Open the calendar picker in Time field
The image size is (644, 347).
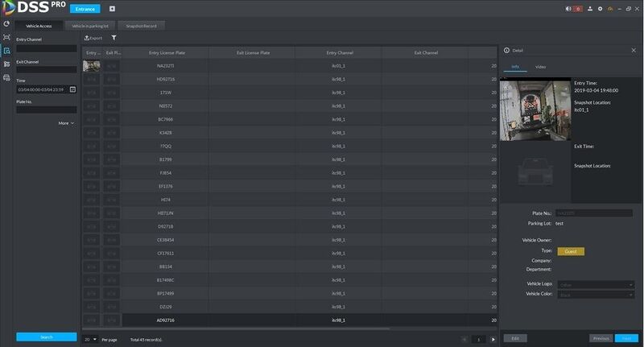72,89
